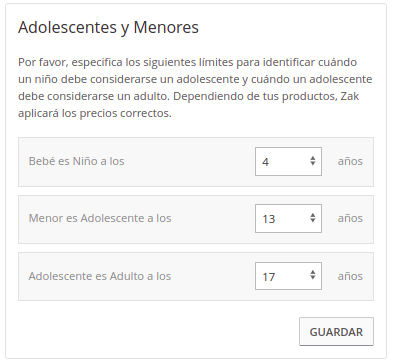This screenshot has height=364, width=393.
Task: Click up arrow on Menor es Adolescente selector
Action: click(x=313, y=215)
